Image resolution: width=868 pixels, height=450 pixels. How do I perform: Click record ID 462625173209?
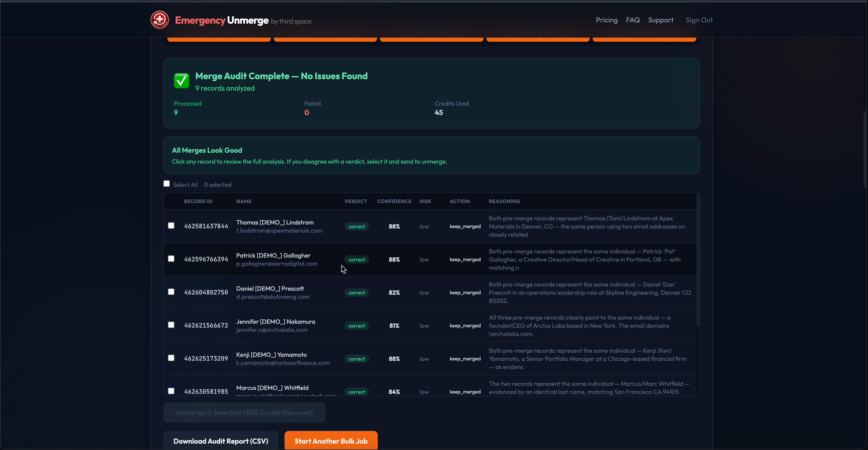coord(206,358)
